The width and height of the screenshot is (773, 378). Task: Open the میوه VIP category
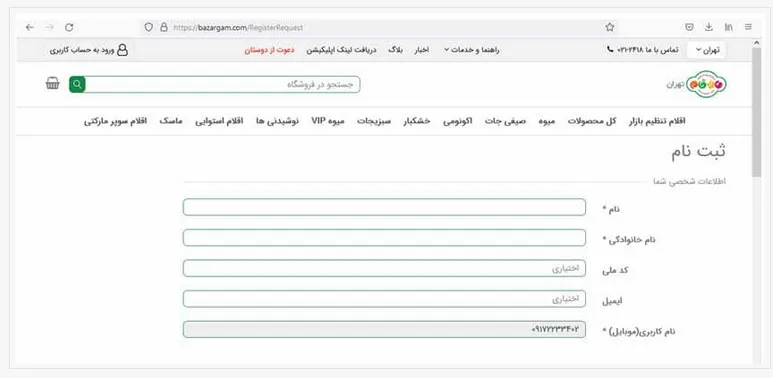[x=328, y=121]
